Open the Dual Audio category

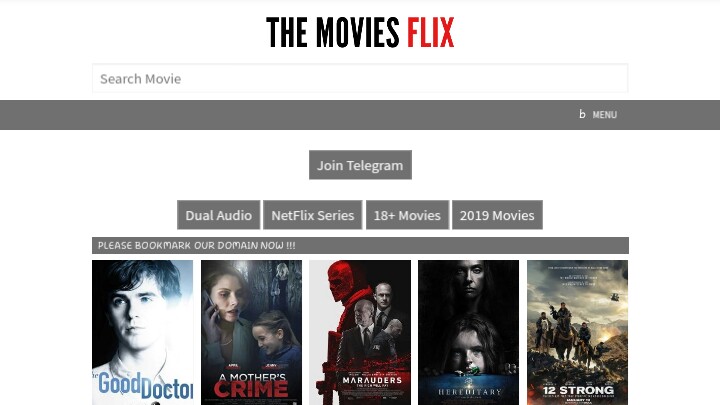pos(219,215)
